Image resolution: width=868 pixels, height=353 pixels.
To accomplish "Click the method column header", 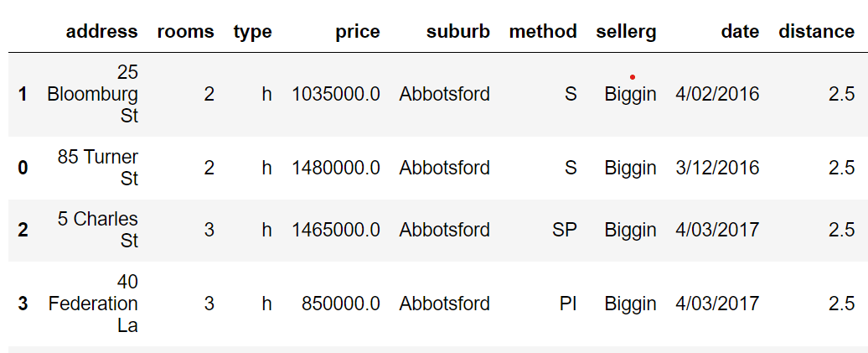I will click(543, 32).
